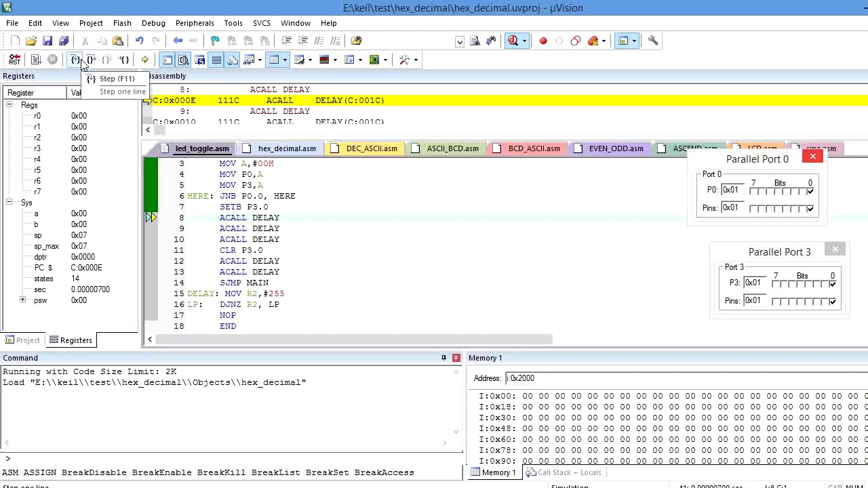Screen dimensions: 868x488
Task: Click the Configuration wrench icon
Action: 653,41
